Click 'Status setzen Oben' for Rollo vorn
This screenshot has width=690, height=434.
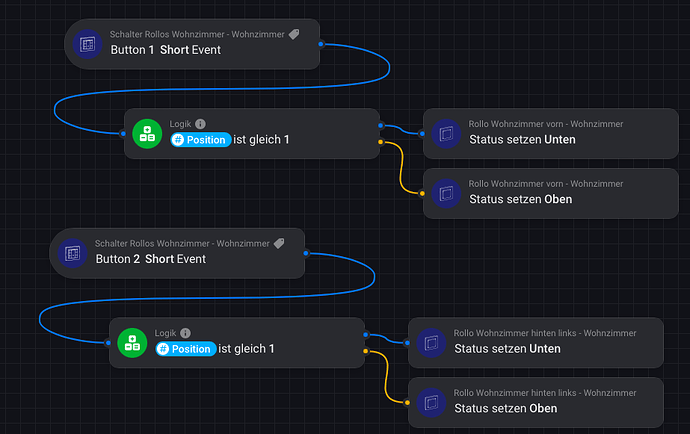(521, 199)
